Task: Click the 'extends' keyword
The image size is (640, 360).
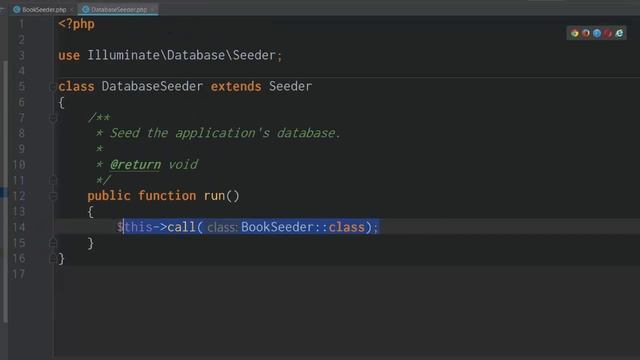Action: click(236, 87)
